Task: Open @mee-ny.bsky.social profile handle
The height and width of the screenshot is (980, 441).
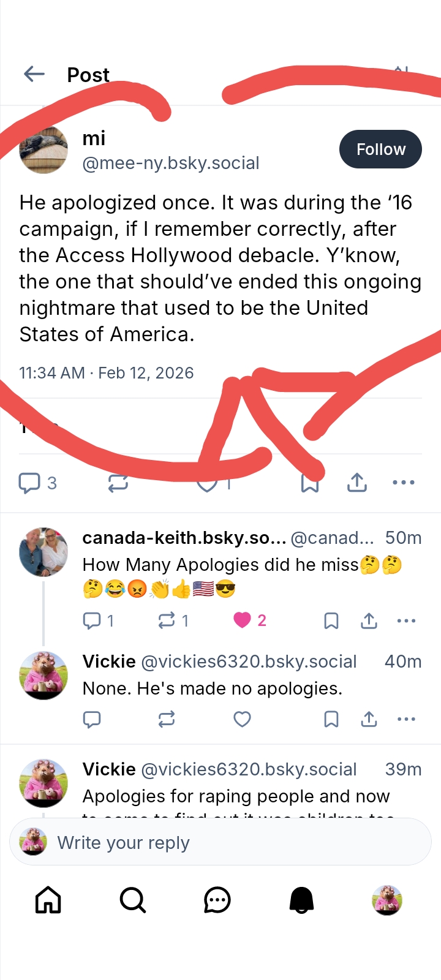Action: tap(171, 163)
